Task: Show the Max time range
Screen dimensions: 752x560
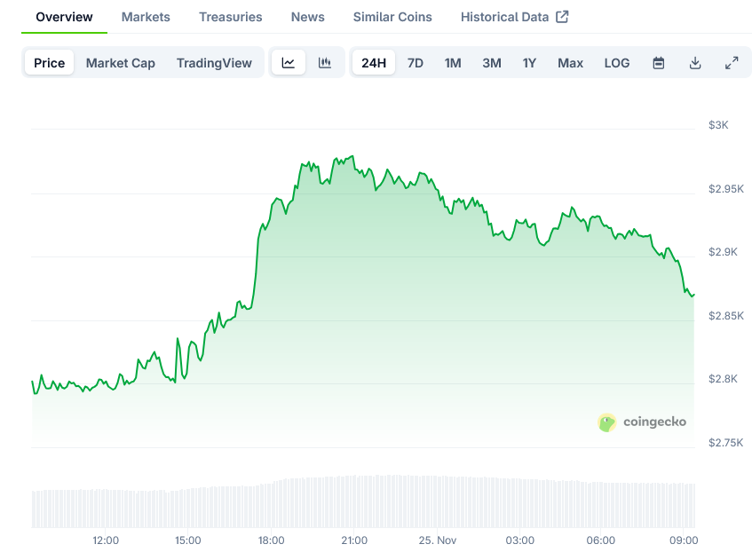Action: [x=570, y=63]
